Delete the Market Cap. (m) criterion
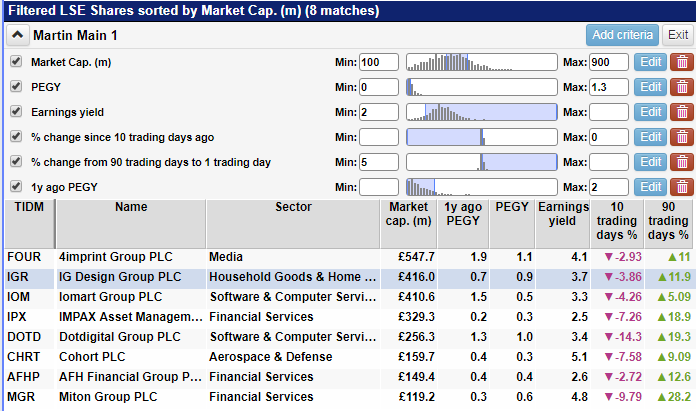 pos(682,62)
